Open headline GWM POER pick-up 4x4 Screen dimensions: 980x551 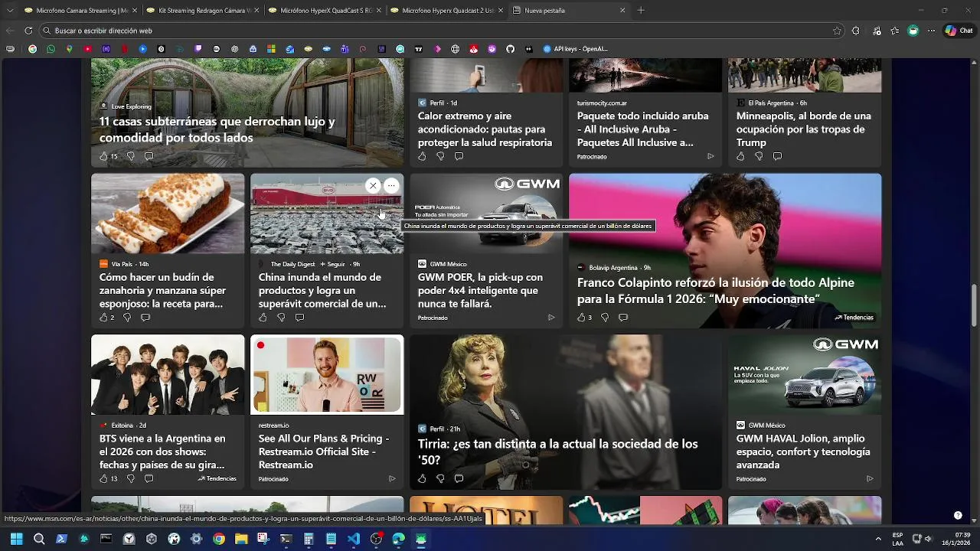480,291
